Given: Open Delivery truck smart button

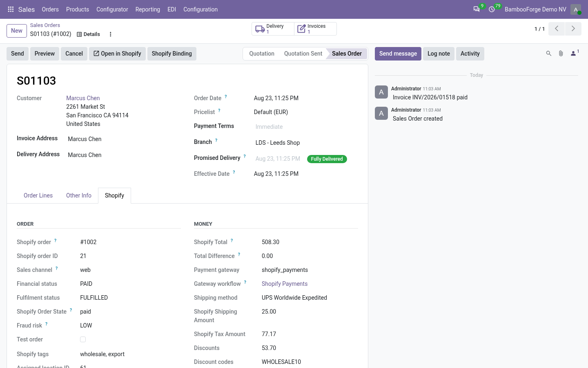Looking at the screenshot, I should pyautogui.click(x=273, y=29).
